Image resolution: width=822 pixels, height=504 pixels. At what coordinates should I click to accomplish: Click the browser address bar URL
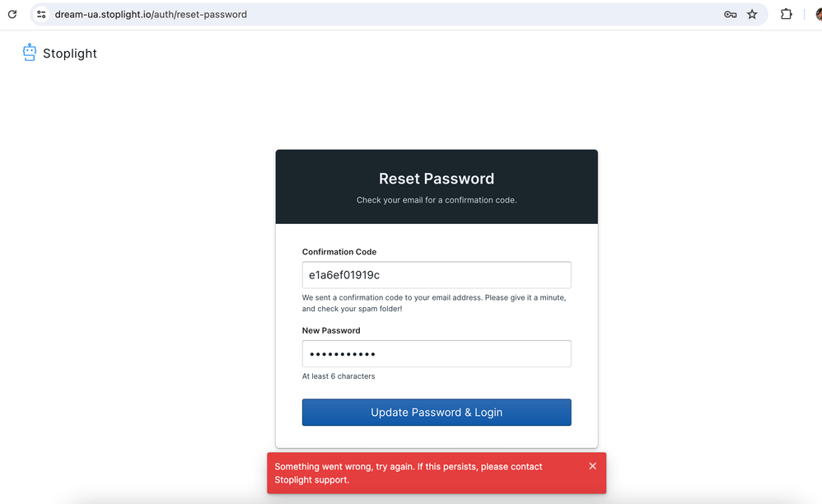[151, 15]
